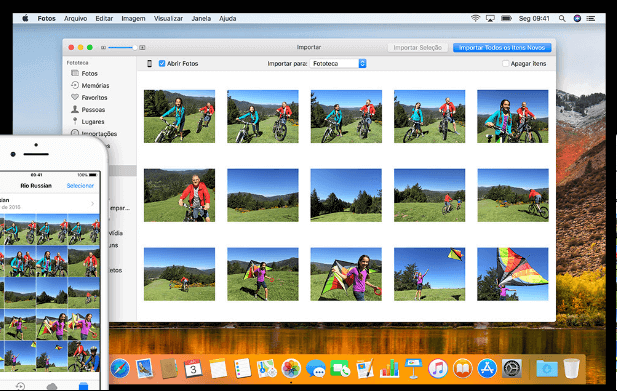Open Fotos in the sidebar

pyautogui.click(x=84, y=74)
